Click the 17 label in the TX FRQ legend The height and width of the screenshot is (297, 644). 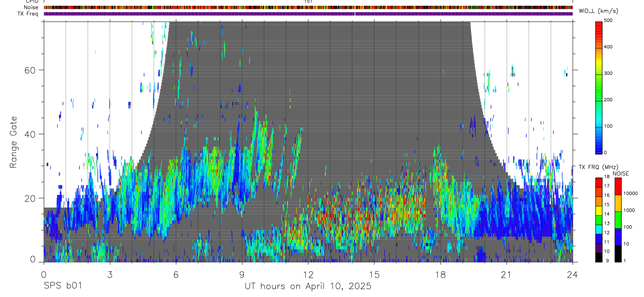tap(607, 186)
